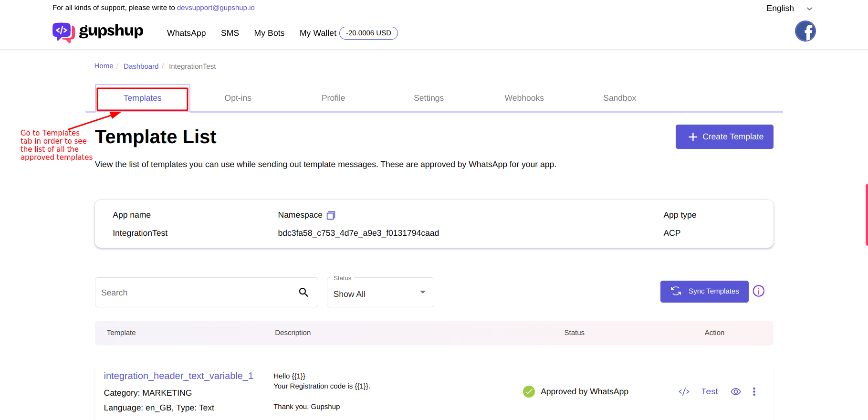
Task: Click the Template List heading
Action: tap(156, 137)
